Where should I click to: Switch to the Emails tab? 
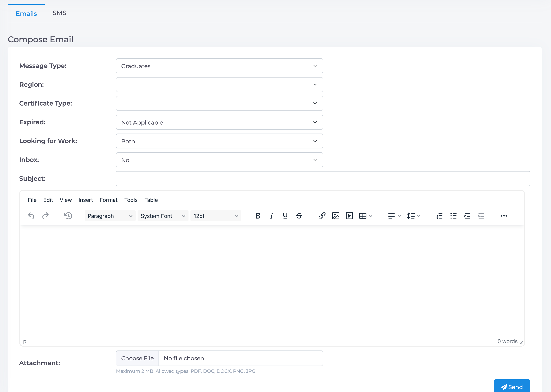pyautogui.click(x=26, y=14)
